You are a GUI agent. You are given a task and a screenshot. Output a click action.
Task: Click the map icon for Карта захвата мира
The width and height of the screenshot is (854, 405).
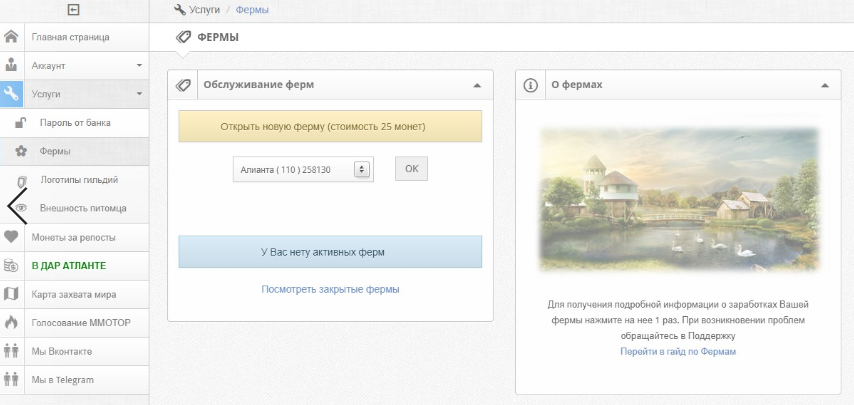pyautogui.click(x=11, y=294)
